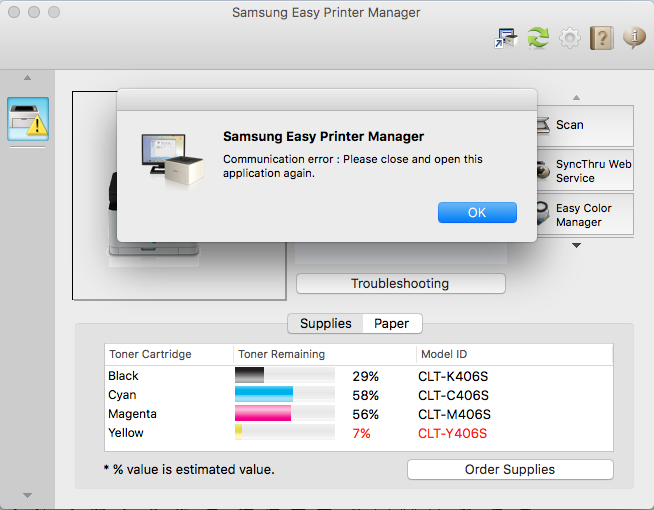Click the sidebar scroll-down arrow
654x510 pixels.
[28, 495]
